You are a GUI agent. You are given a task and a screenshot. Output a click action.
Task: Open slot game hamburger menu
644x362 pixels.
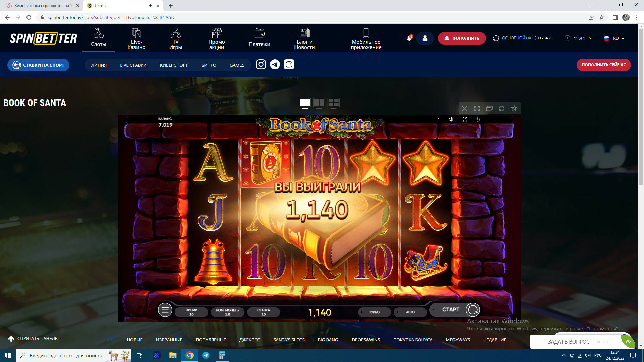pos(165,310)
